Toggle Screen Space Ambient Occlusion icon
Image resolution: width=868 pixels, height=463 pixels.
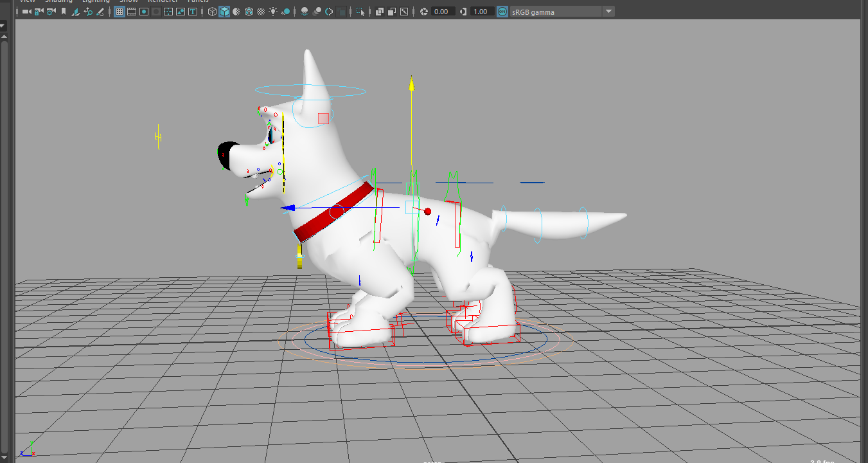click(x=304, y=12)
